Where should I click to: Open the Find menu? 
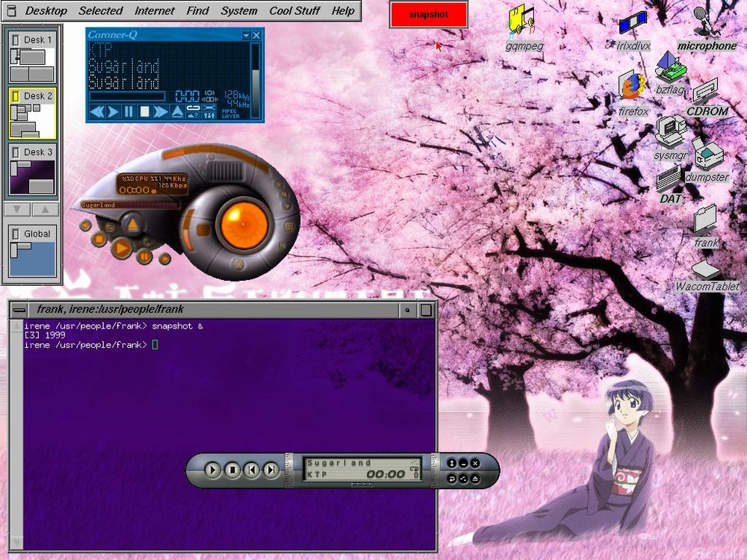[x=197, y=10]
